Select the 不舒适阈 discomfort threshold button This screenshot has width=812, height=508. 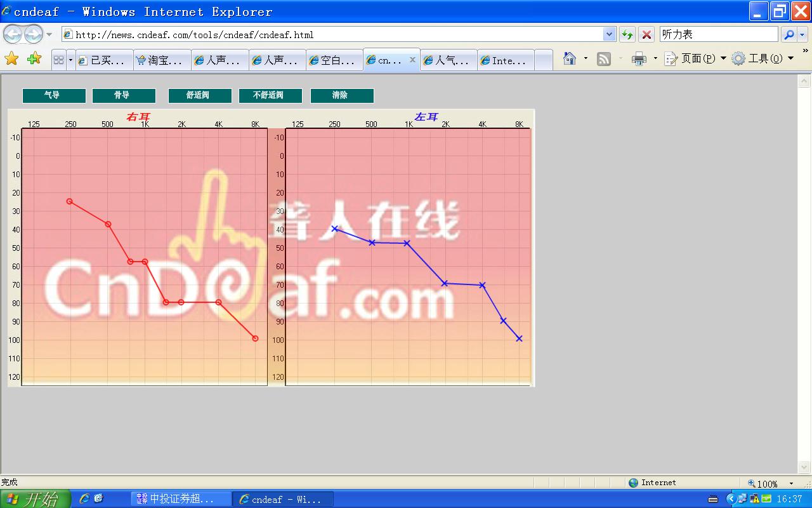(x=270, y=95)
